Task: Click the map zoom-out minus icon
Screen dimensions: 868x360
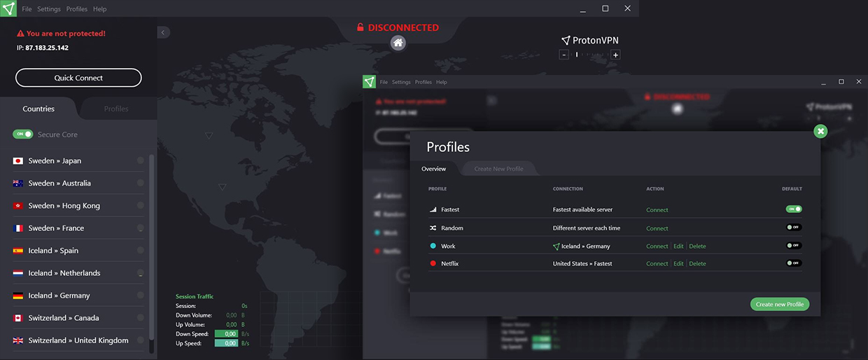Action: 563,55
